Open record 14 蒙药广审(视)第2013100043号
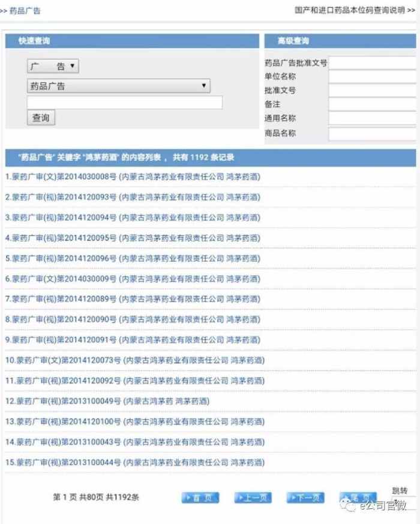Screen dimensions: 420x524 point(135,442)
